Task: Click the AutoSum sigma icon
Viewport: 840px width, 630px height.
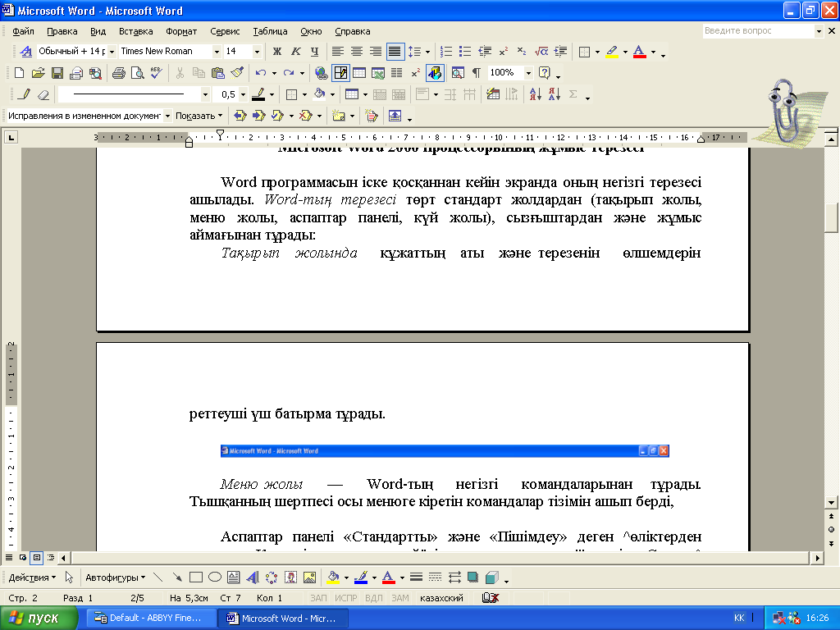Action: coord(573,94)
